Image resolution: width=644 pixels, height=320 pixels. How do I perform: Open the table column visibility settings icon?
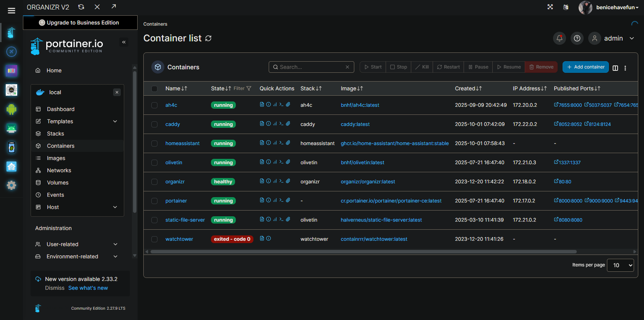point(615,68)
